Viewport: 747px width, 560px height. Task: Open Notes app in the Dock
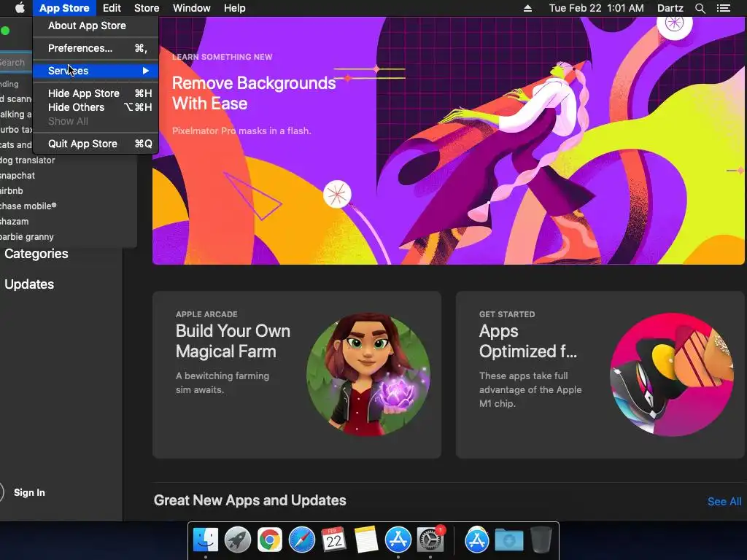click(366, 540)
